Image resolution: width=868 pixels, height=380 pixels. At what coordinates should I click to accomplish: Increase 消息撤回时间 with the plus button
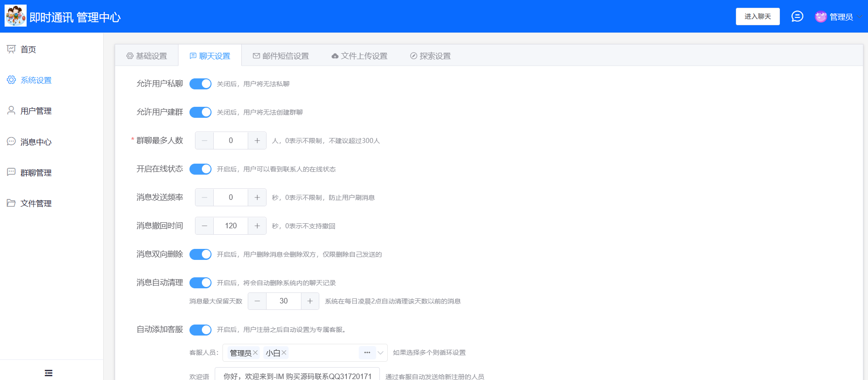click(x=257, y=226)
